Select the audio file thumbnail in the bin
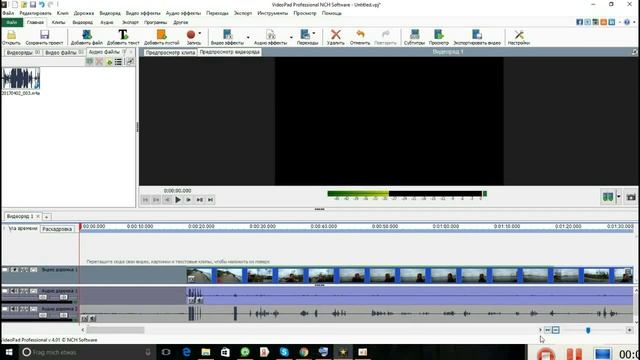Screen dimensions: 640x360 [x=20, y=78]
